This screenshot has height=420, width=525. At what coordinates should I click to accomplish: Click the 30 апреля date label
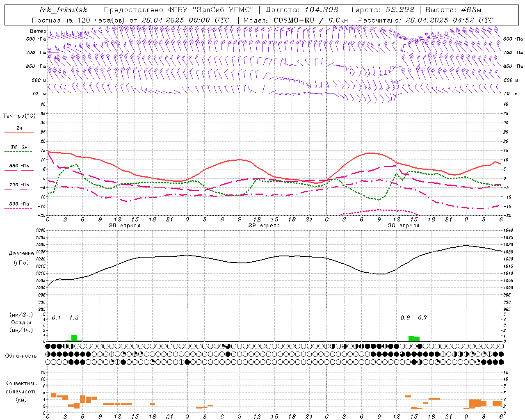coord(403,226)
